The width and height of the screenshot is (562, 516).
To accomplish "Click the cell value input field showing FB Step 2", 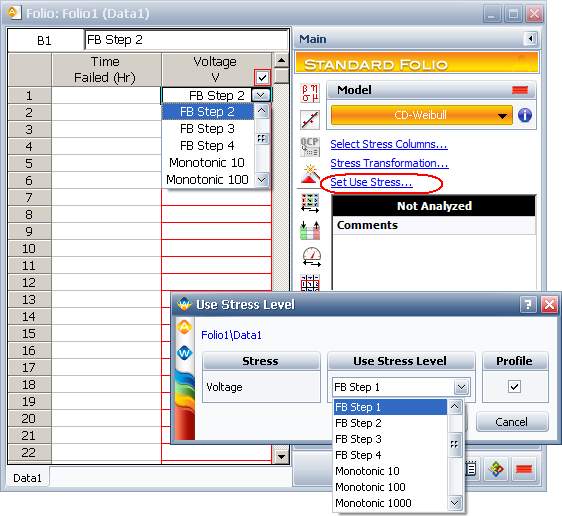I will pos(186,40).
